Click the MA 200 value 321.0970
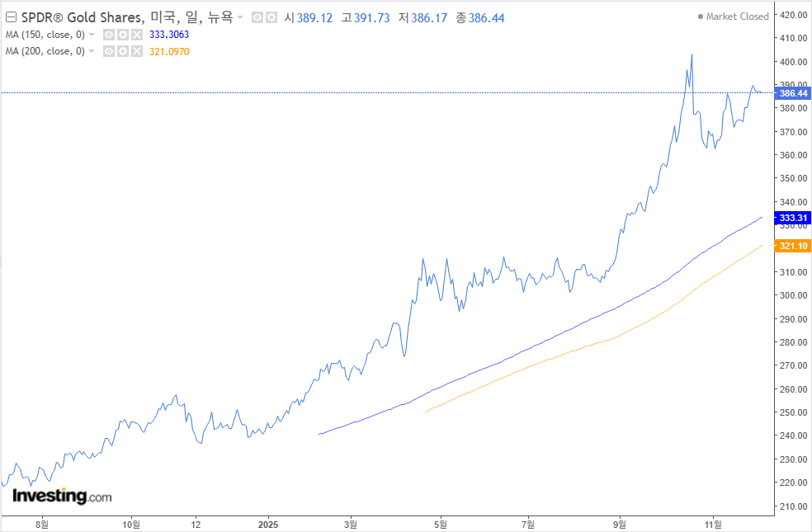The width and height of the screenshot is (812, 532). 169,52
